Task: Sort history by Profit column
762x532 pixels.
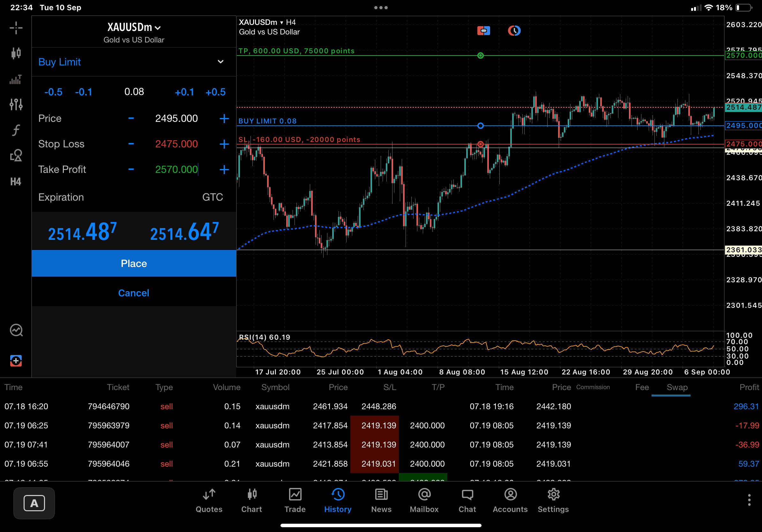Action: pos(749,387)
